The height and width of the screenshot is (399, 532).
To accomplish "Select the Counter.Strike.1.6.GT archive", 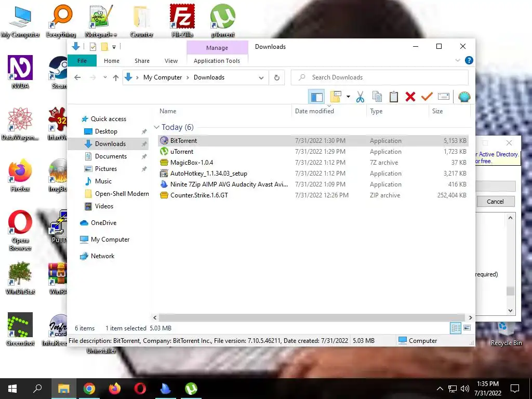I will (x=313, y=195).
